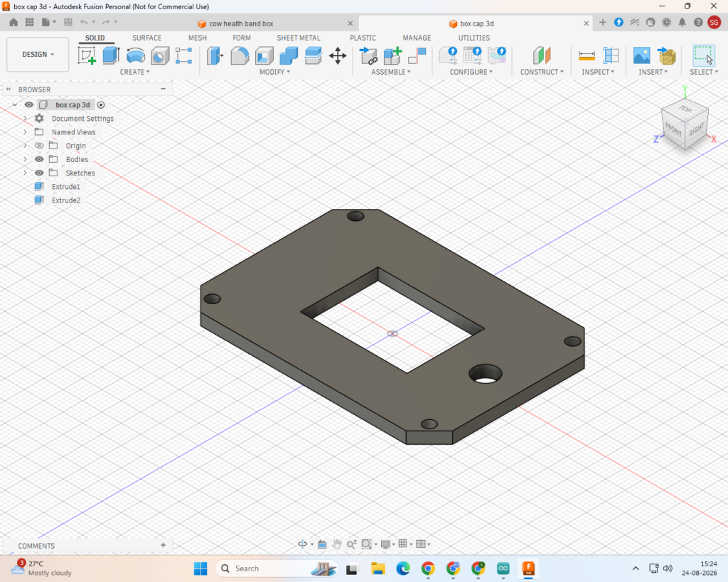The height and width of the screenshot is (582, 728).
Task: Select the Fillet tool
Action: 240,55
